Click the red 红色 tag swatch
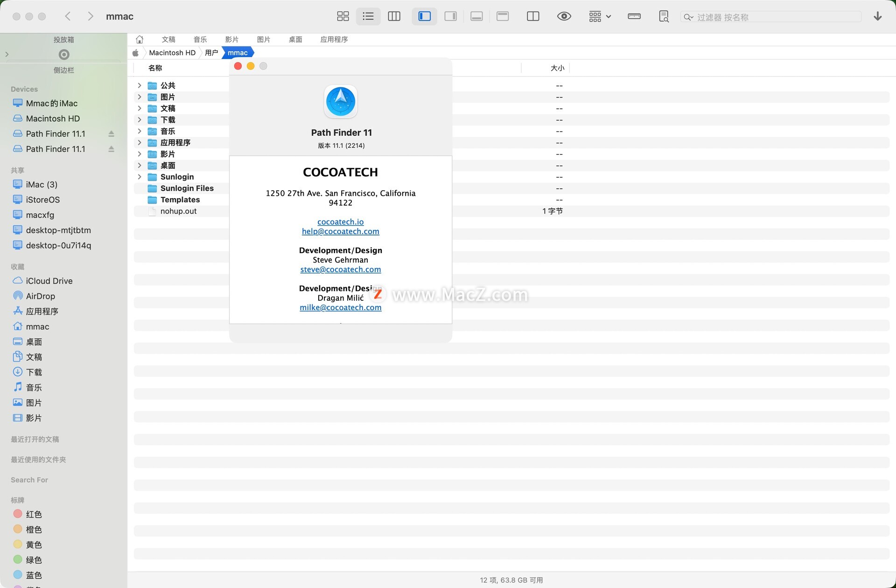 pos(18,514)
